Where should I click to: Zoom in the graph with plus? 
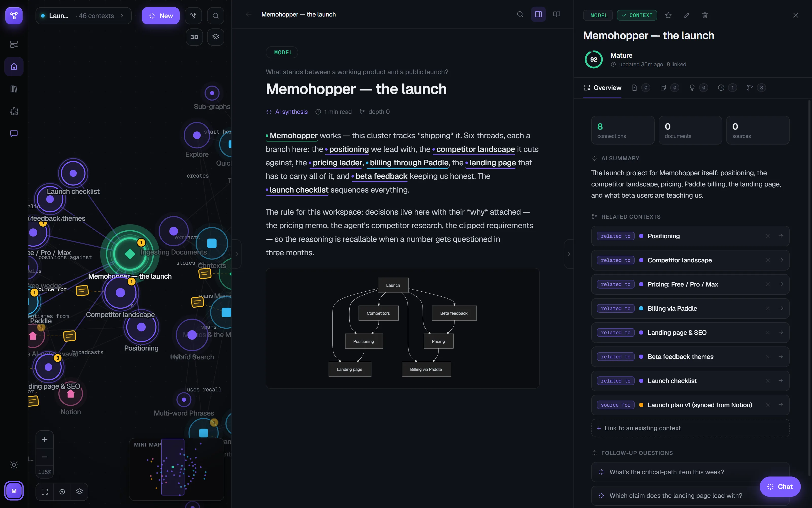[x=45, y=439]
